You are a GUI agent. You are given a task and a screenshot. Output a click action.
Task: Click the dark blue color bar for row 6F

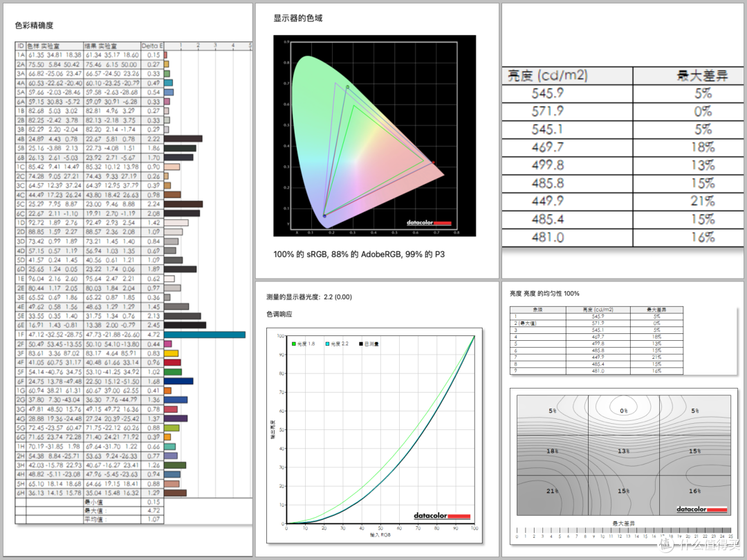(x=178, y=381)
